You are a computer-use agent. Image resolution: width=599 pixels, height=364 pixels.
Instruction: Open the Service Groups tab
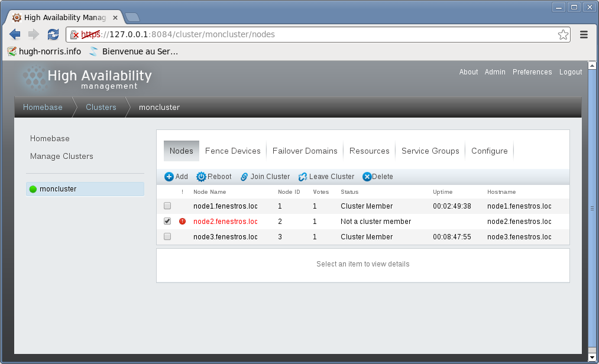[430, 151]
